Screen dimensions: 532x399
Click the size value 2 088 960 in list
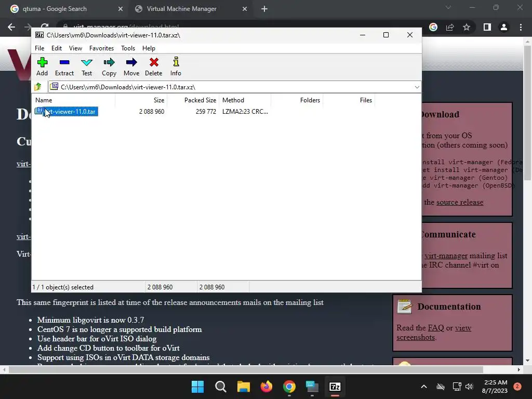pos(152,112)
